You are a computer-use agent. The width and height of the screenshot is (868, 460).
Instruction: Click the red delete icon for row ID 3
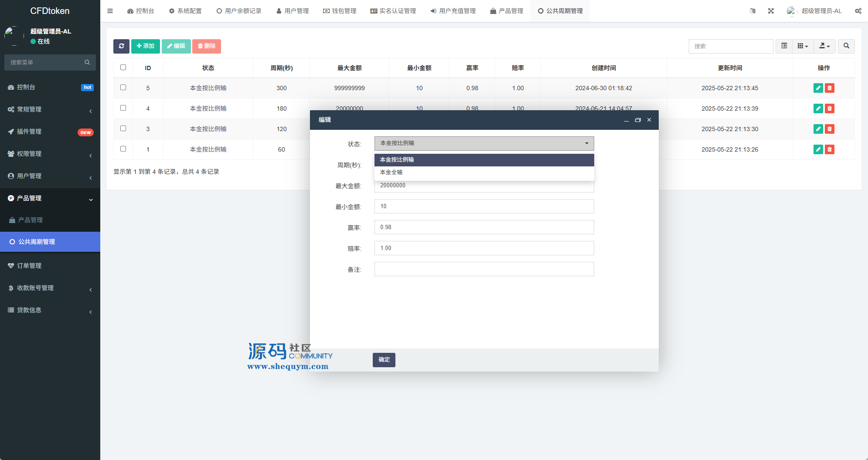[830, 129]
